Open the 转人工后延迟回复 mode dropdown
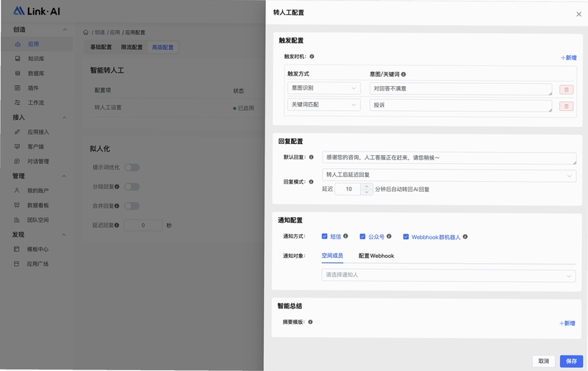 coord(449,175)
